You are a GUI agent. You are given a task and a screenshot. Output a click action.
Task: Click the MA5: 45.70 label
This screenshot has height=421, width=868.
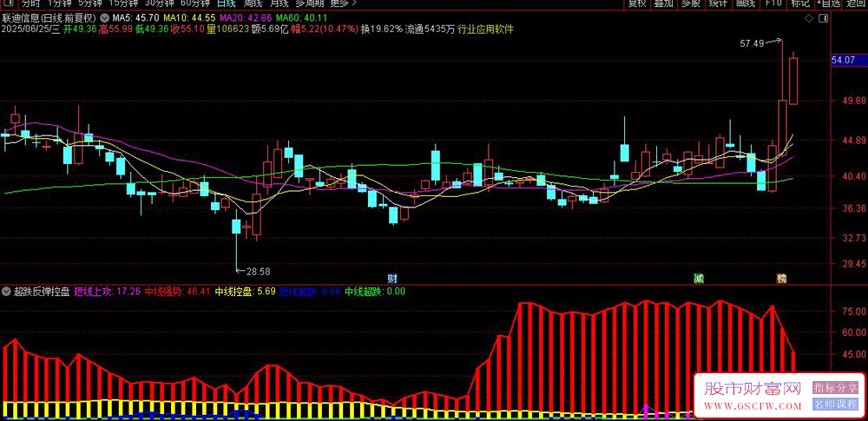[x=135, y=18]
